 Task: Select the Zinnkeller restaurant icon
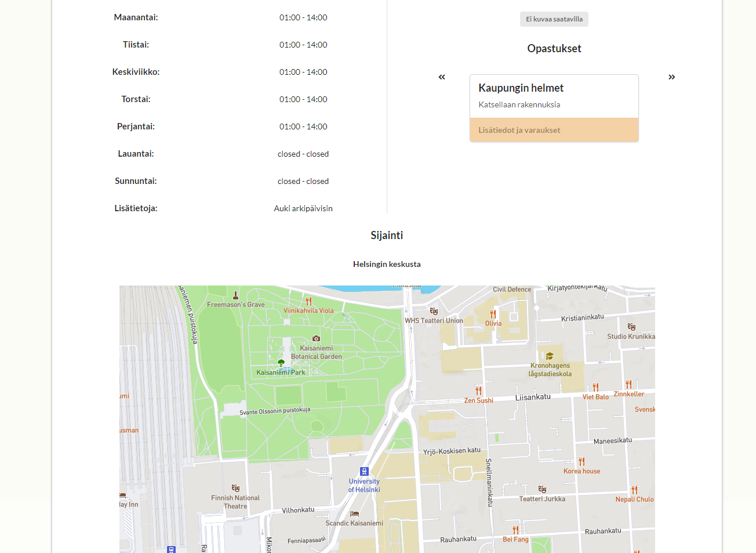pos(628,384)
